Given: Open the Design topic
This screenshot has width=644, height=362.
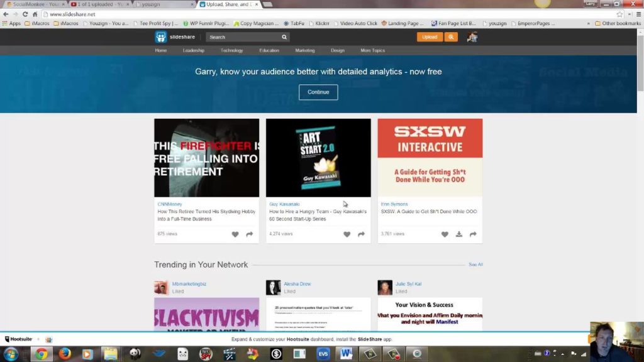Looking at the screenshot, I should [337, 50].
